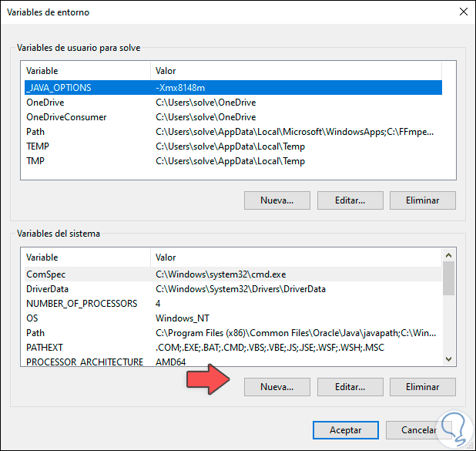The height and width of the screenshot is (451, 476).
Task: Select the OneDrive user variable row
Action: [45, 103]
